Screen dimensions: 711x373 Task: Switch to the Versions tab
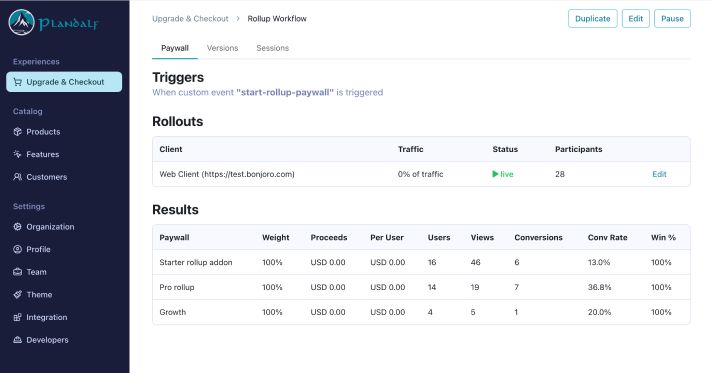pyautogui.click(x=222, y=48)
